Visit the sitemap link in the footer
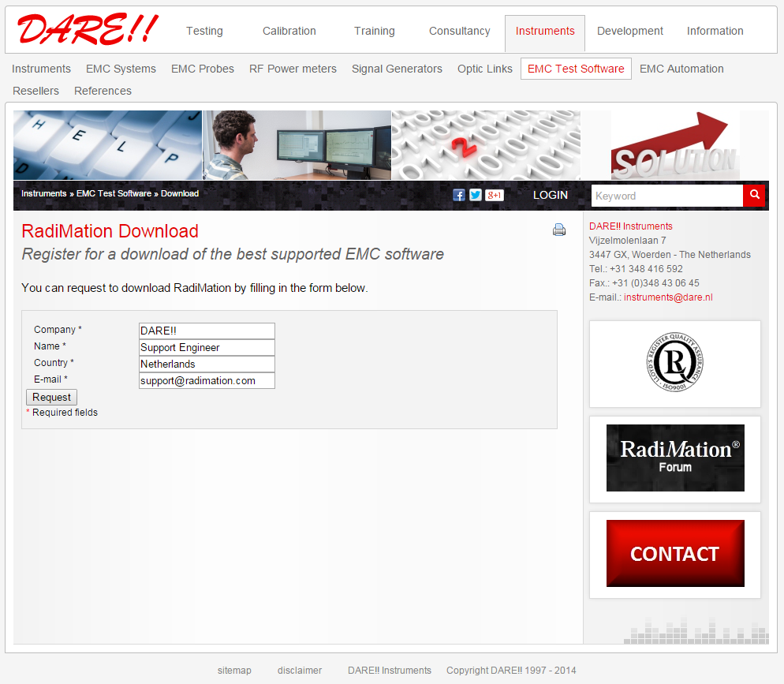Viewport: 784px width, 684px height. click(234, 670)
